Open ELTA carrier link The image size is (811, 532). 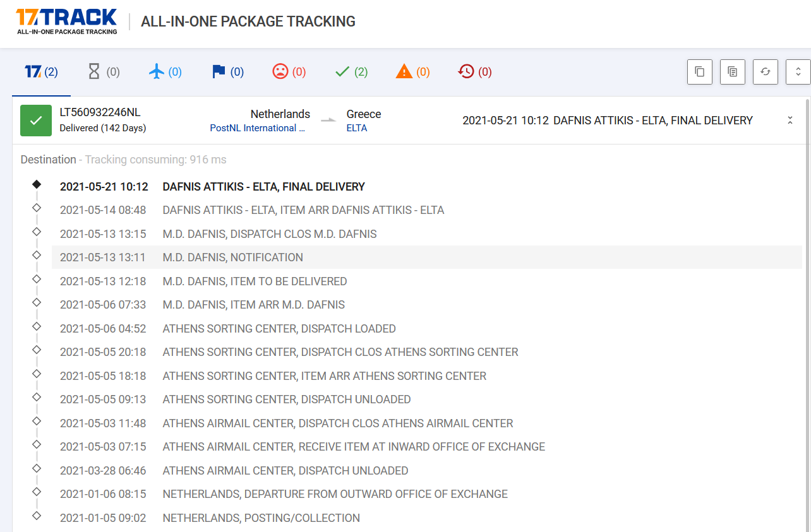tap(357, 128)
